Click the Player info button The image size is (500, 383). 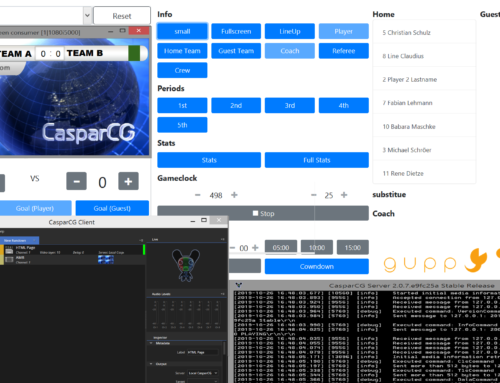(x=344, y=31)
